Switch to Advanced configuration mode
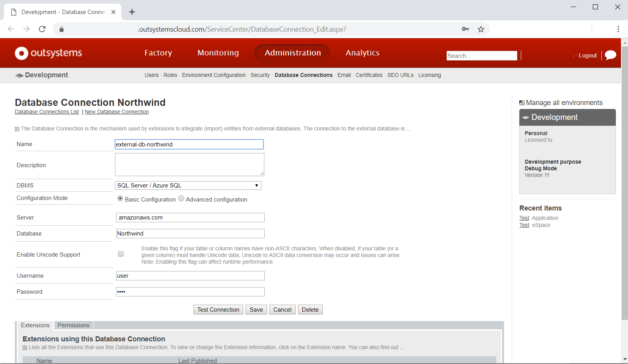This screenshot has width=628, height=364. coord(181,198)
